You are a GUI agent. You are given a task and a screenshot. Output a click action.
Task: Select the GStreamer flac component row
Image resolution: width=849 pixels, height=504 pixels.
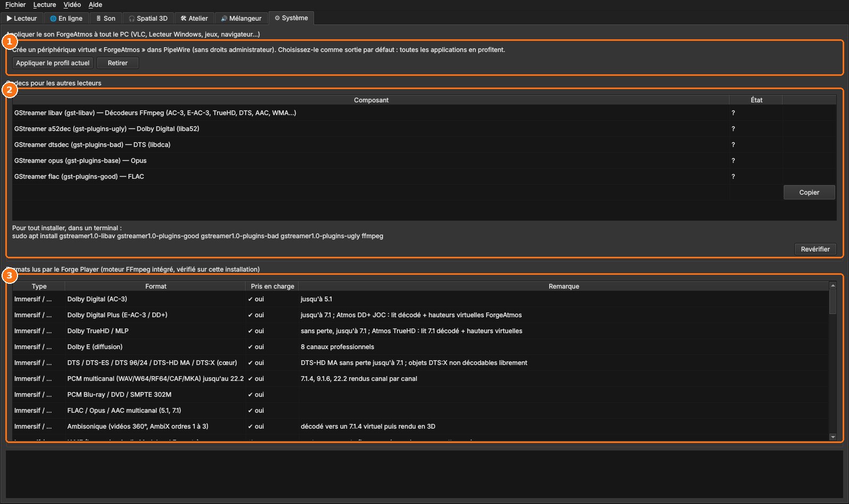click(x=371, y=177)
